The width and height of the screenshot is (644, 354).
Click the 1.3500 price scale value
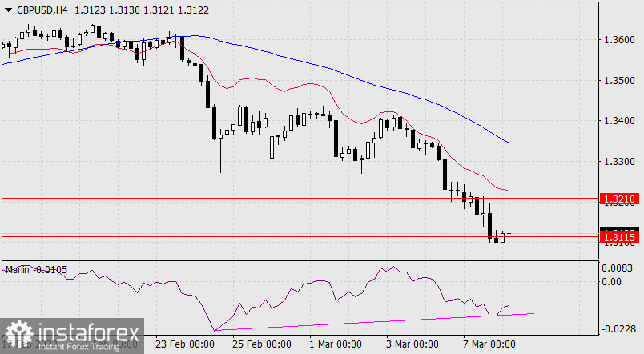(x=619, y=81)
